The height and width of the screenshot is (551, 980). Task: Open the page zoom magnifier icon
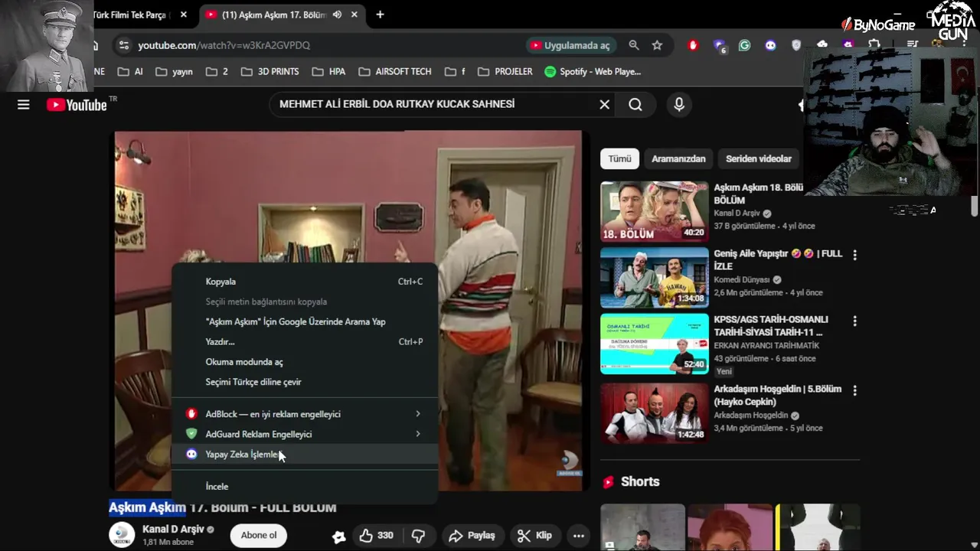634,45
